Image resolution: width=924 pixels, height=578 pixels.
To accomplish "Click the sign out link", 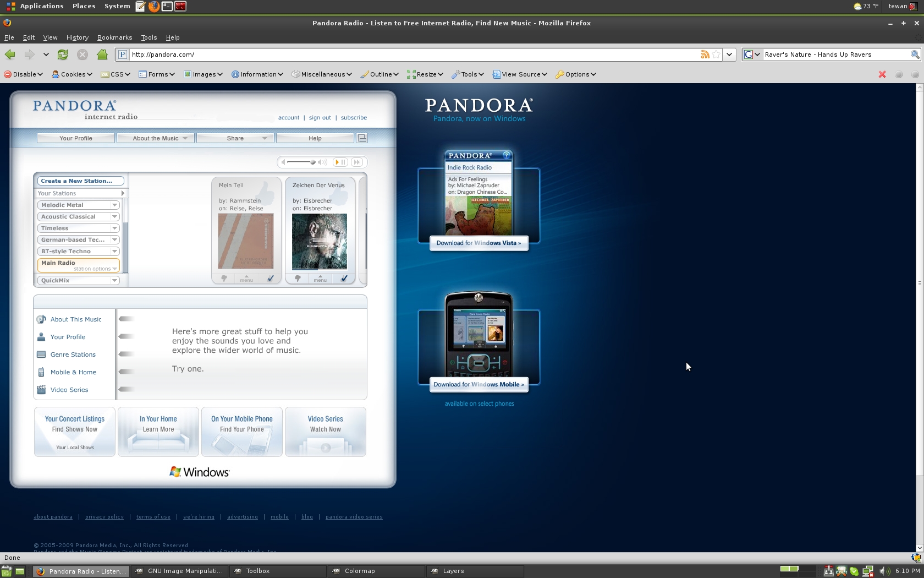I will pyautogui.click(x=320, y=118).
